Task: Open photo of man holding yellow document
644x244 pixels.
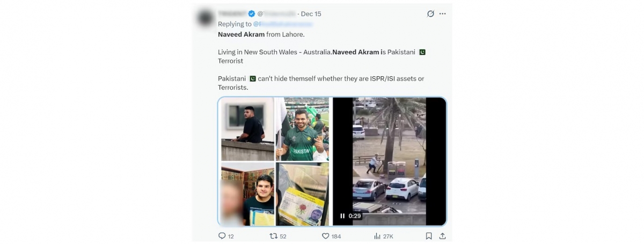Action: click(x=247, y=194)
